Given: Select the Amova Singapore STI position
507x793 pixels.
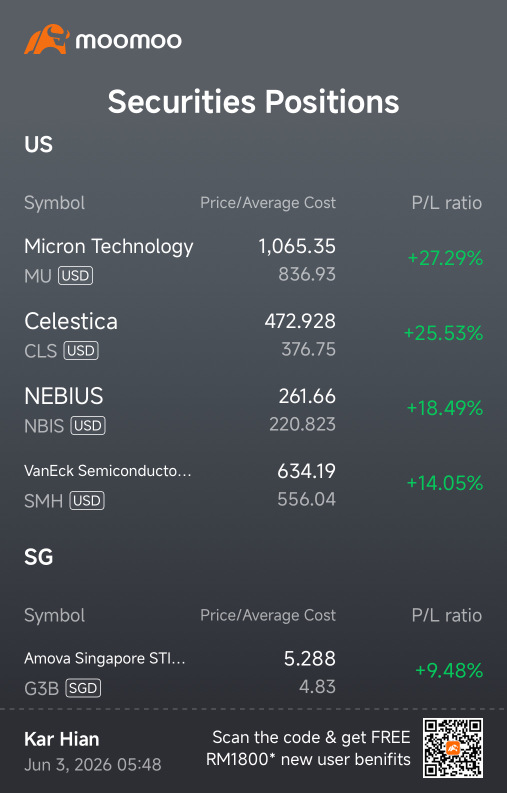Looking at the screenshot, I should (x=254, y=672).
